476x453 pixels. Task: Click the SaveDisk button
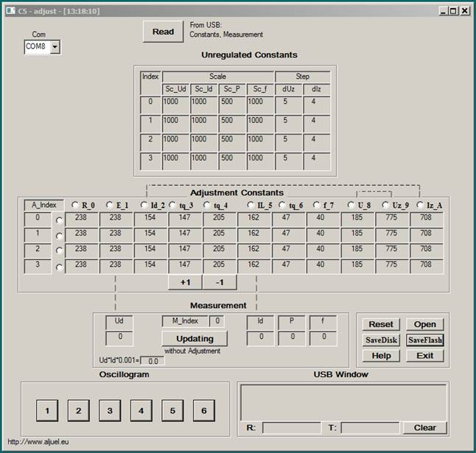pyautogui.click(x=381, y=340)
